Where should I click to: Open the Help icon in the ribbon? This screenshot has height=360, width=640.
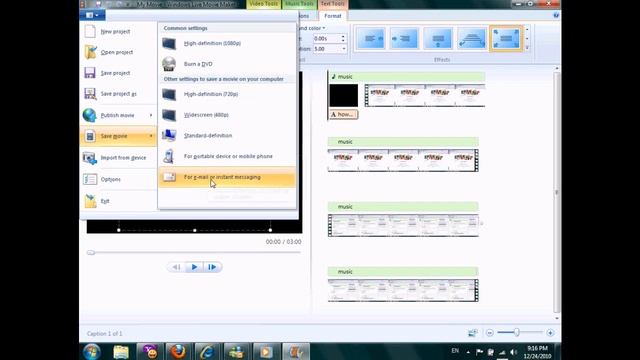(556, 16)
